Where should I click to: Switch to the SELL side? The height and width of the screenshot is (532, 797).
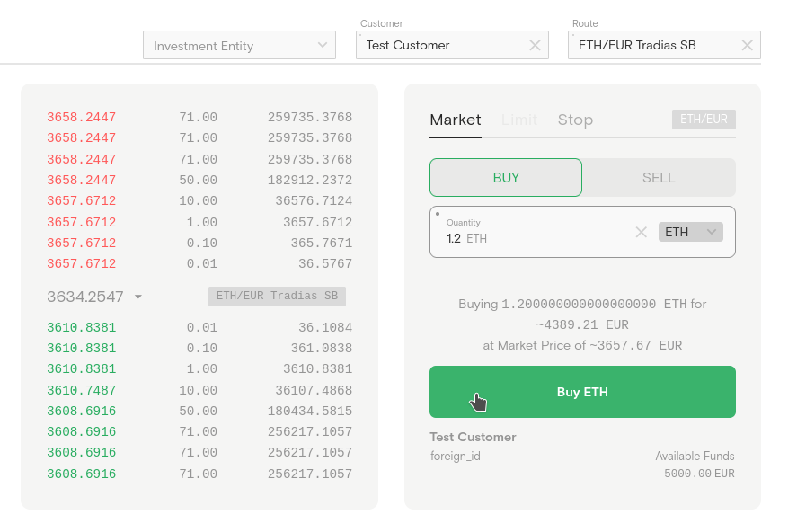pyautogui.click(x=659, y=178)
